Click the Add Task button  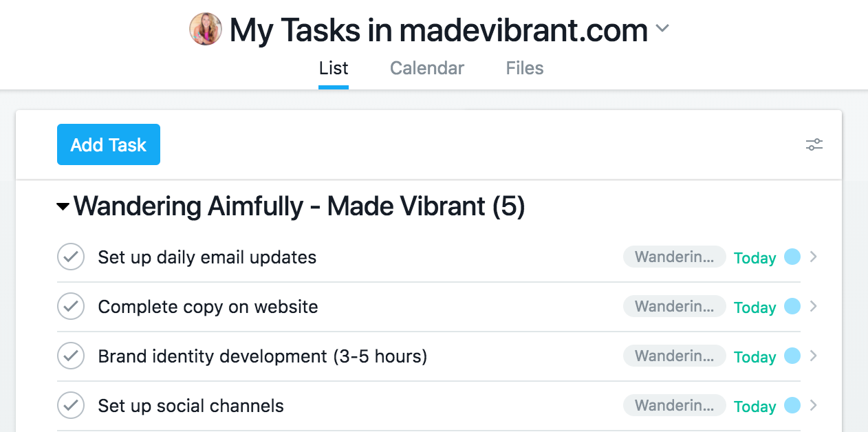pyautogui.click(x=109, y=144)
